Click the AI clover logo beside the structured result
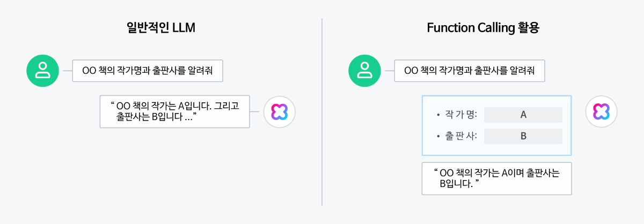 click(601, 111)
